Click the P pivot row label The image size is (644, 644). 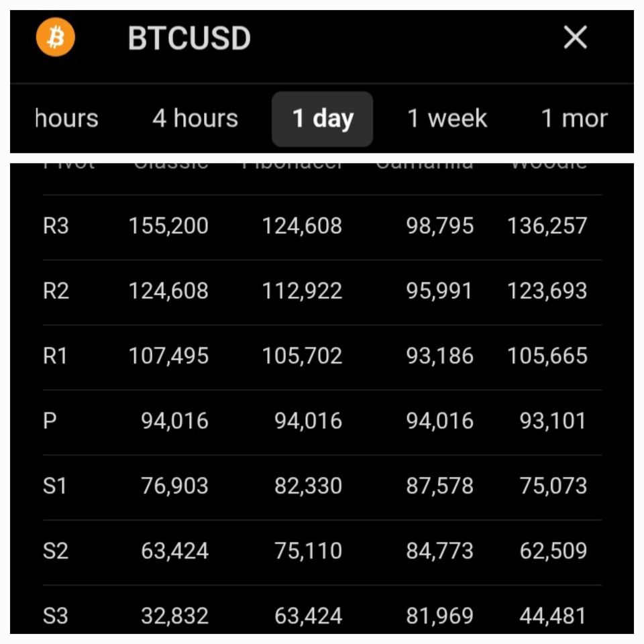point(50,421)
